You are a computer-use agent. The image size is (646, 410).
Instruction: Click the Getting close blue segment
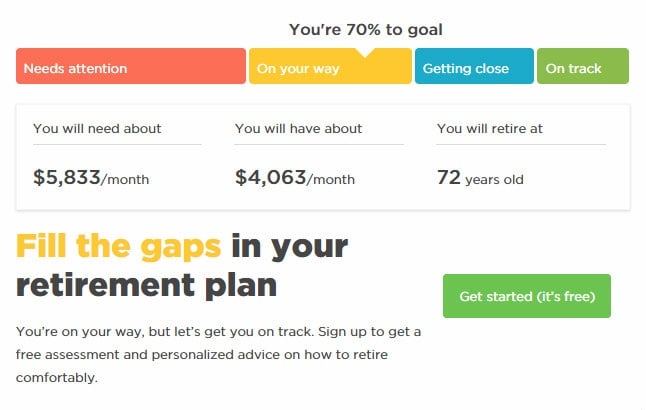(x=474, y=66)
